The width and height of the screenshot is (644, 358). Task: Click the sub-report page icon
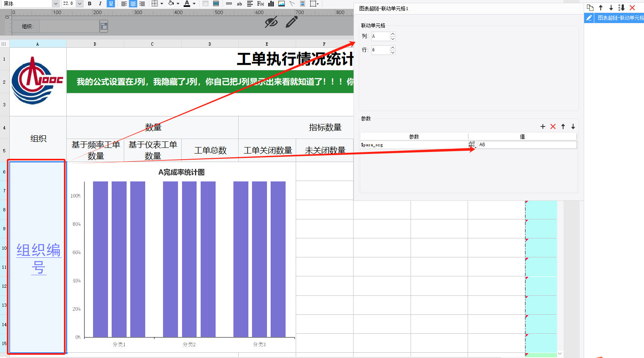coord(303,4)
